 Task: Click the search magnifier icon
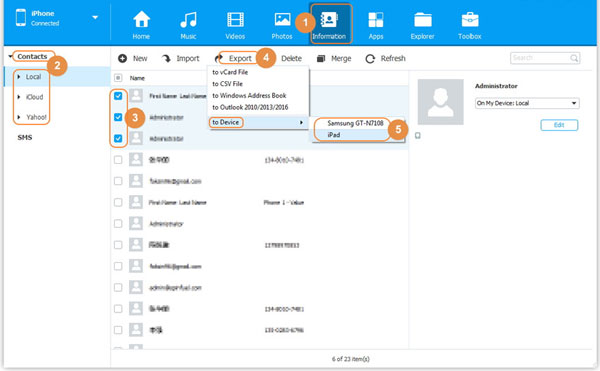pos(574,58)
